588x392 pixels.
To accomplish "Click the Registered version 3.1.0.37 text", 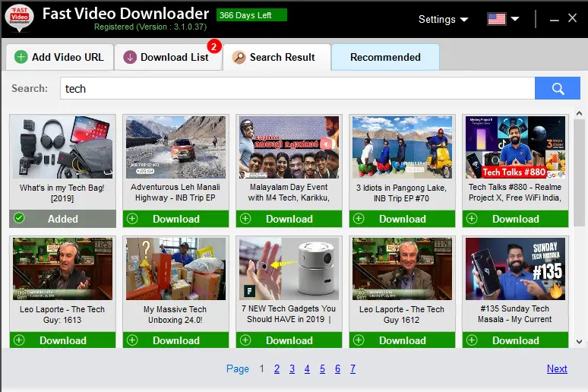I will 150,27.
